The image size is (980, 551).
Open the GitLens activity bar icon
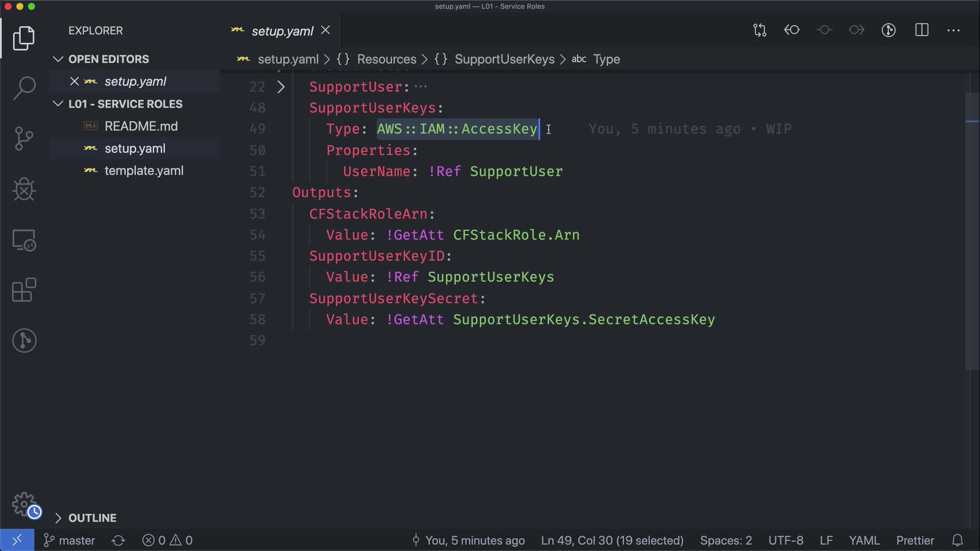point(24,340)
